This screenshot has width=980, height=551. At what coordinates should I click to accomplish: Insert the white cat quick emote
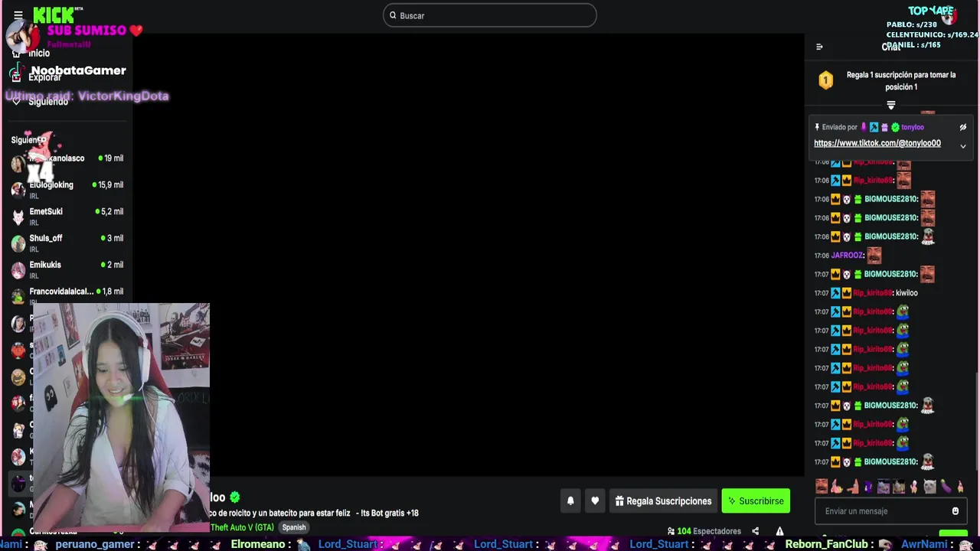click(929, 486)
